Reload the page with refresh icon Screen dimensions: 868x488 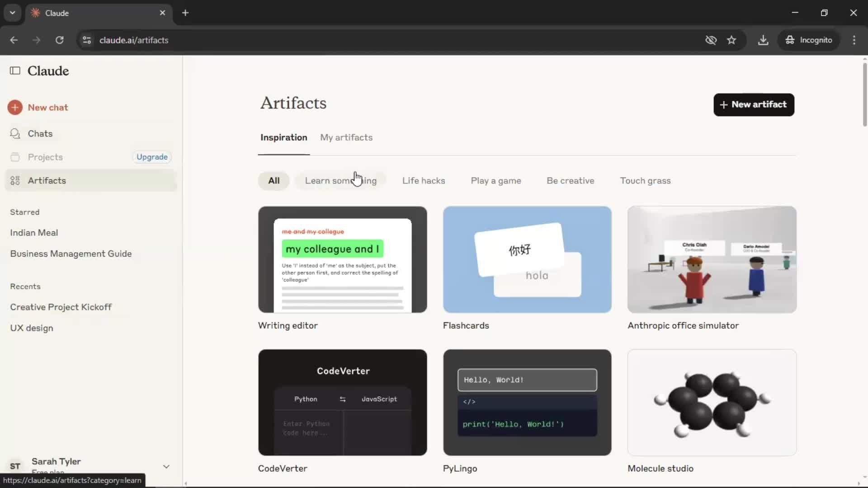coord(59,40)
